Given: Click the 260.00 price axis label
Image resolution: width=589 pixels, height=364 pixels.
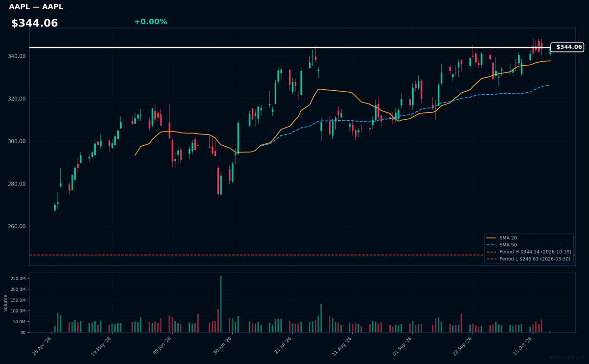Looking at the screenshot, I should coord(17,227).
